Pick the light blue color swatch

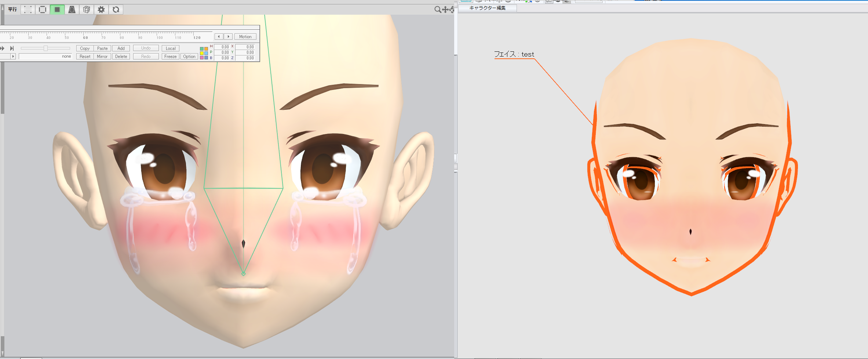(x=206, y=53)
